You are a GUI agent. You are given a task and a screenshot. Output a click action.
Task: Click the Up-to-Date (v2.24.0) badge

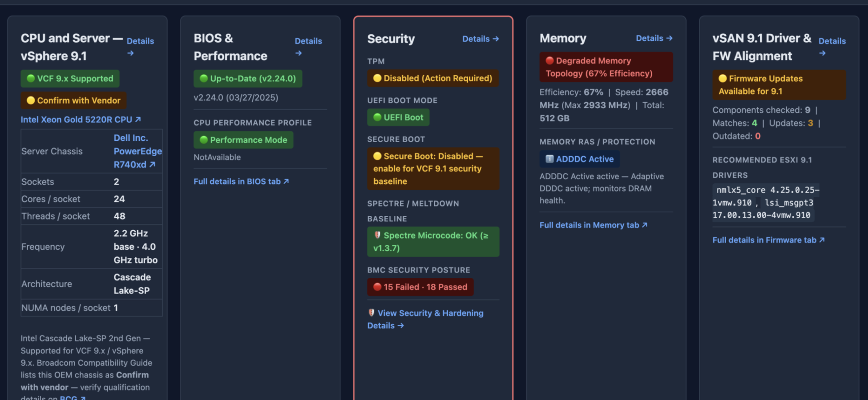click(x=248, y=78)
